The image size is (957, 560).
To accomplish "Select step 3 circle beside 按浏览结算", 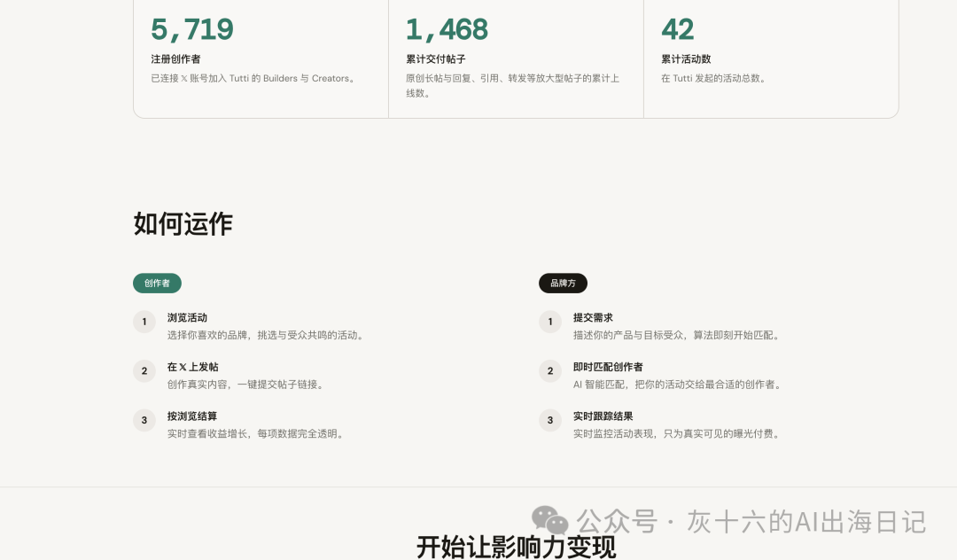I will pos(144,420).
